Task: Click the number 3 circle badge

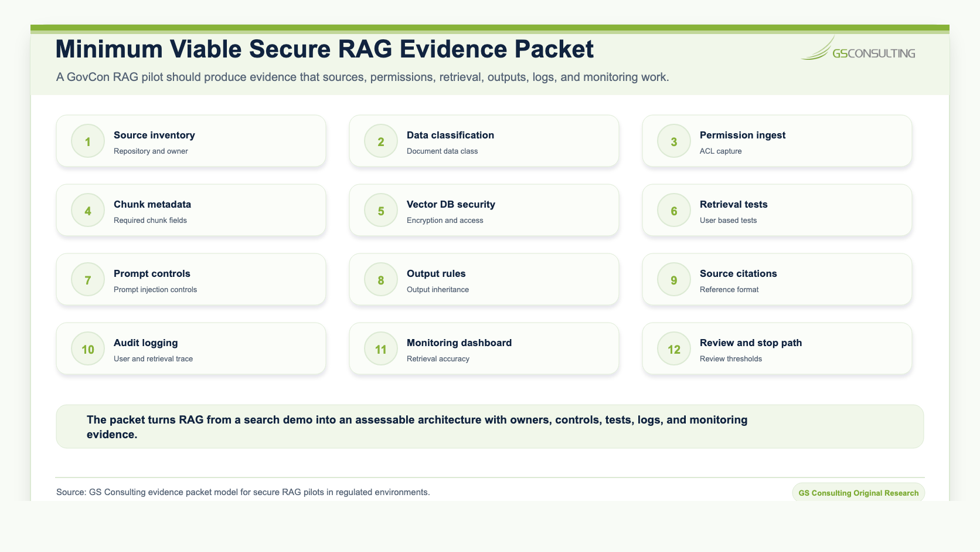Action: click(x=674, y=141)
